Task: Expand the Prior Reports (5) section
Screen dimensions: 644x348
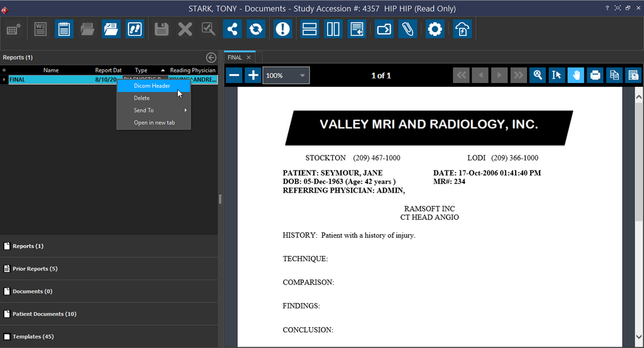Action: (35, 269)
